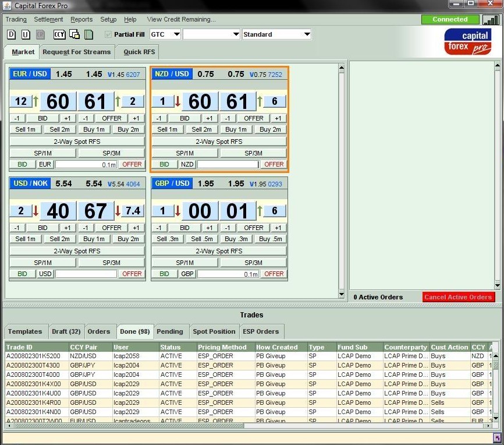The width and height of the screenshot is (504, 445).
Task: Open the Trading menu
Action: click(16, 19)
